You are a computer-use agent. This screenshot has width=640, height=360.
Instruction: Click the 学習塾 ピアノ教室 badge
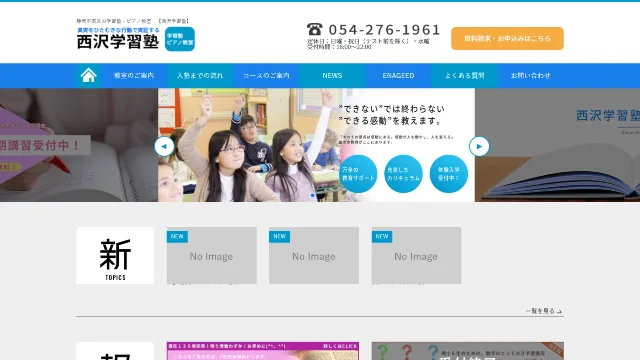coord(180,39)
